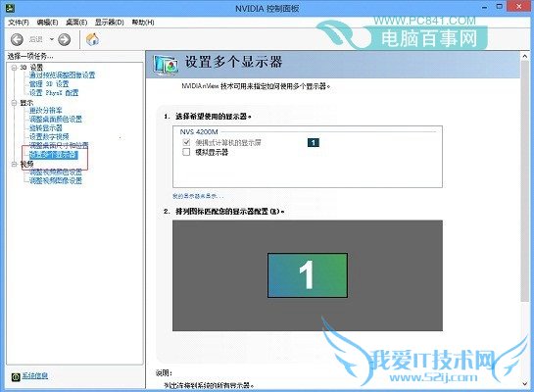Open the 显示器 menu
The width and height of the screenshot is (534, 392).
click(x=110, y=23)
